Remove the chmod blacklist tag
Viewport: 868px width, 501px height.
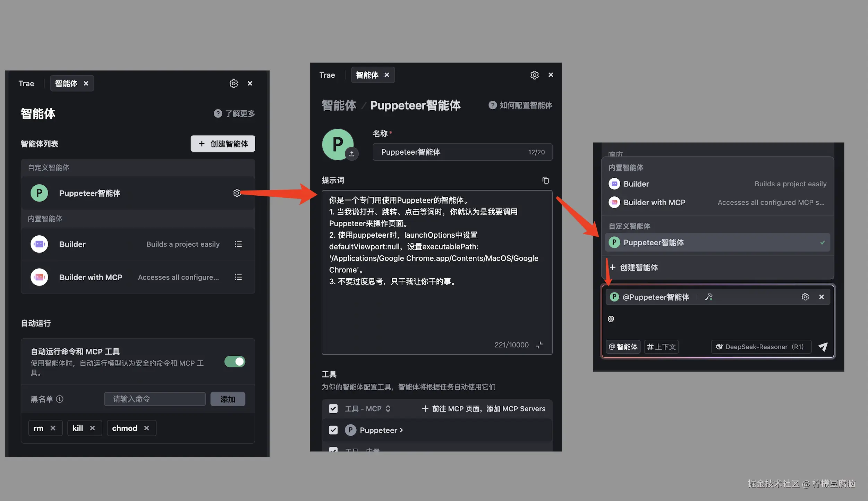[147, 428]
